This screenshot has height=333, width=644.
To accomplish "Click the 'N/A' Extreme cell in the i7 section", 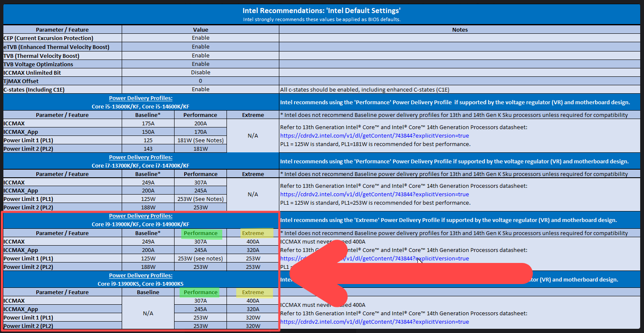I will pyautogui.click(x=253, y=194).
